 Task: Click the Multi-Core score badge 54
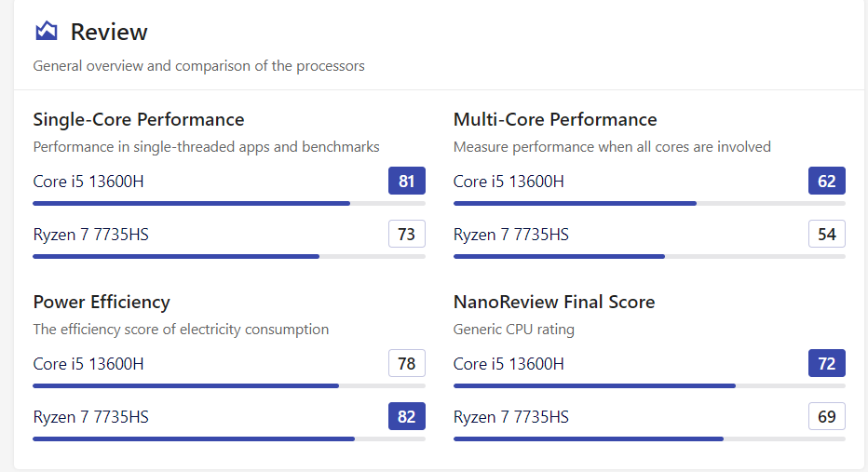(x=827, y=235)
